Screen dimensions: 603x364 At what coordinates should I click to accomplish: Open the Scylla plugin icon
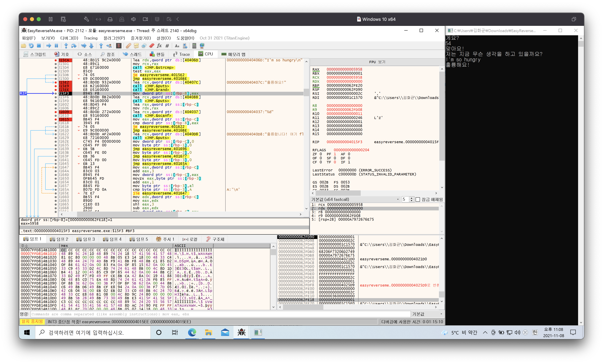tap(119, 46)
